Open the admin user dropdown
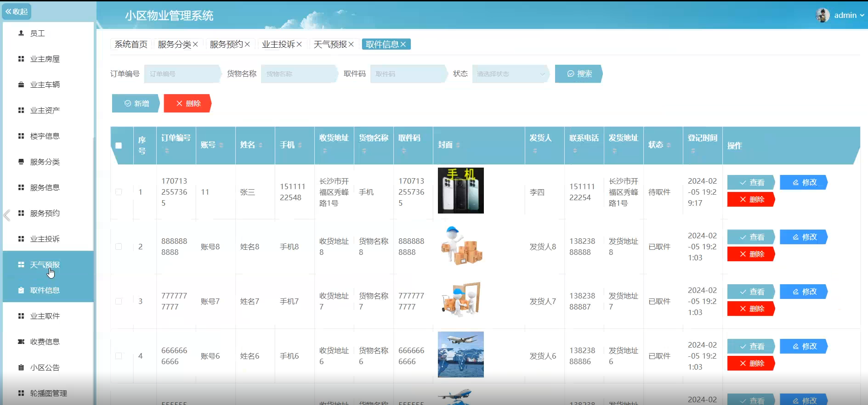The width and height of the screenshot is (868, 405). coord(849,15)
